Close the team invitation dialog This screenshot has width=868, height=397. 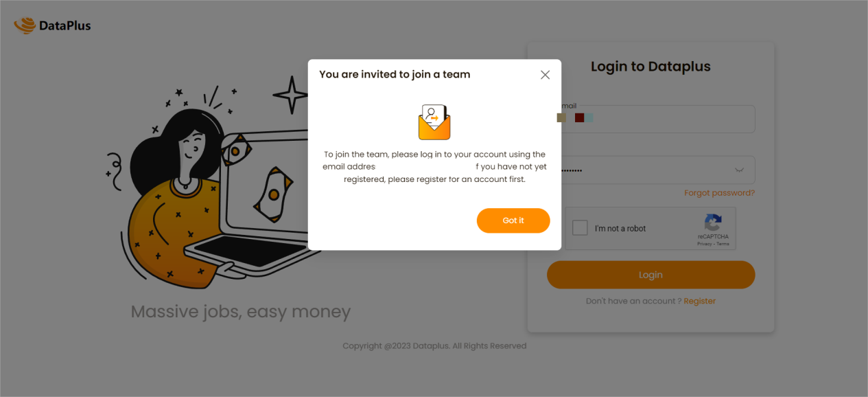[x=545, y=75]
